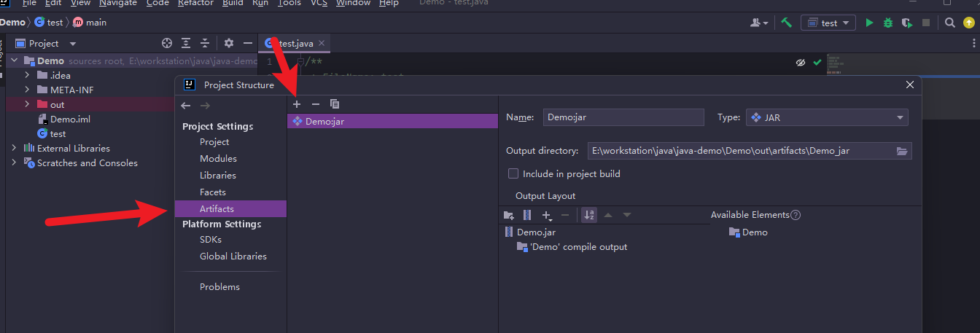Expand External Libraries node
Image resolution: width=980 pixels, height=333 pixels.
point(14,148)
